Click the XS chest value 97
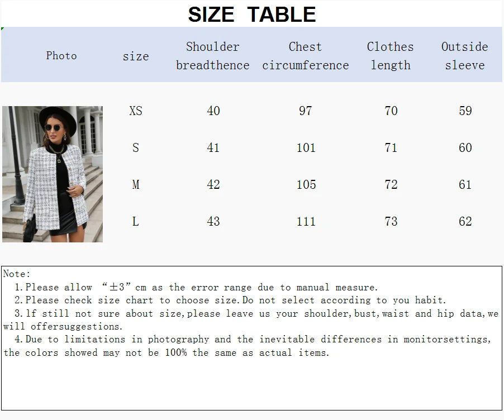 pos(305,111)
